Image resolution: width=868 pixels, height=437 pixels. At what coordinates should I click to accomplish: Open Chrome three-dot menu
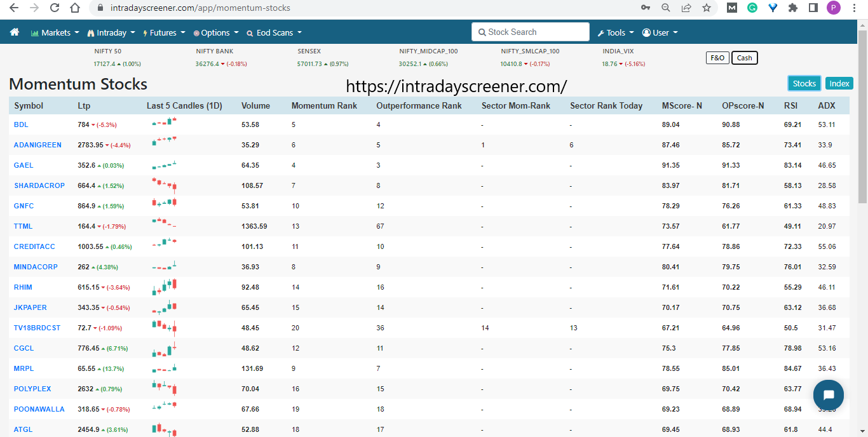point(854,8)
